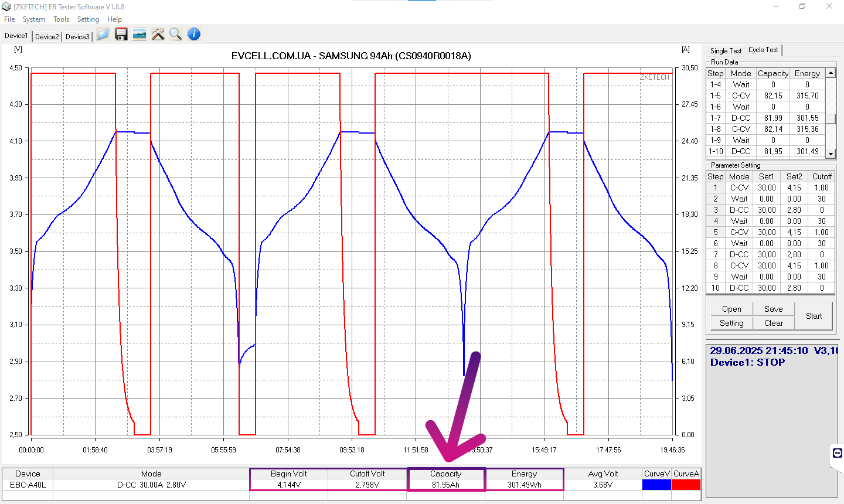844x504 pixels.
Task: Switch to the Device2 tab
Action: (47, 36)
